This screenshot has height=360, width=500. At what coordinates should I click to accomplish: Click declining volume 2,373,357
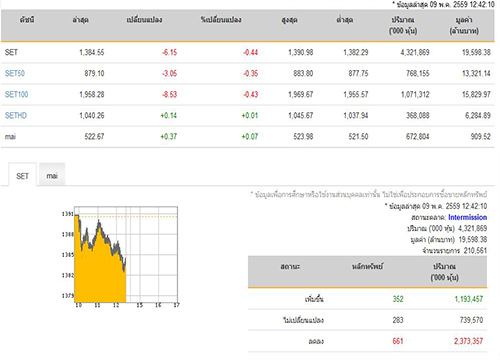468,341
